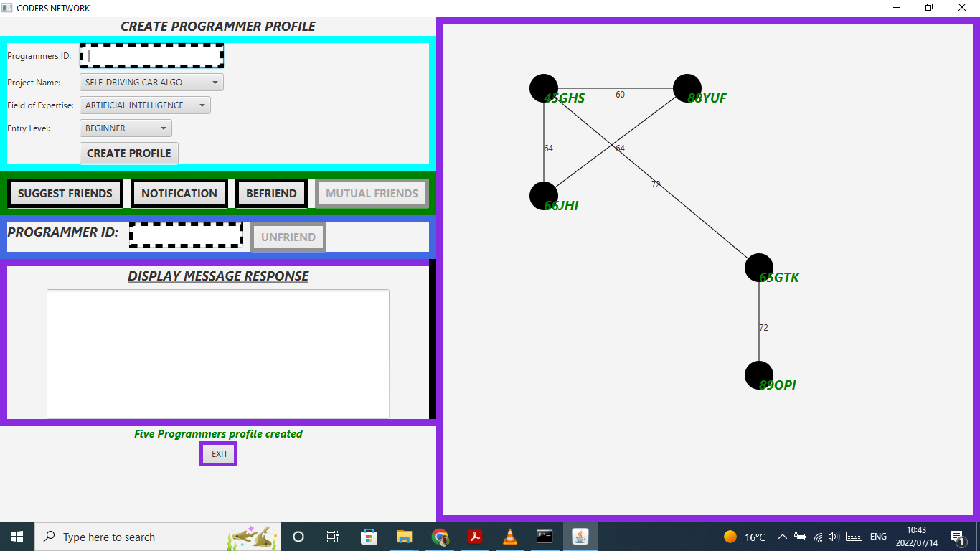
Task: Click the taskbar search box
Action: tap(158, 537)
